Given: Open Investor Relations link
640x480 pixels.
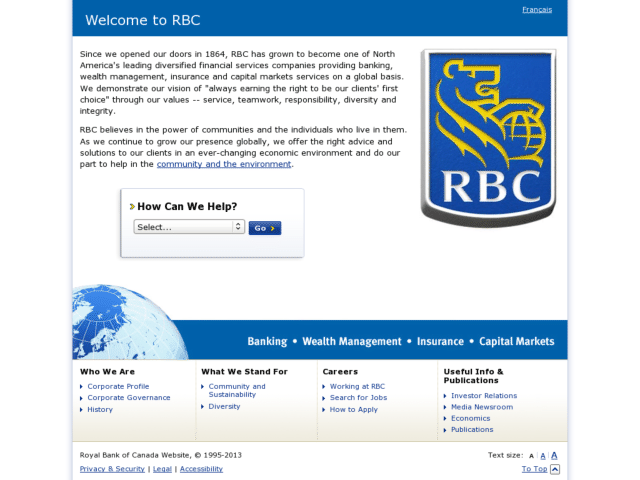Looking at the screenshot, I should pos(484,396).
